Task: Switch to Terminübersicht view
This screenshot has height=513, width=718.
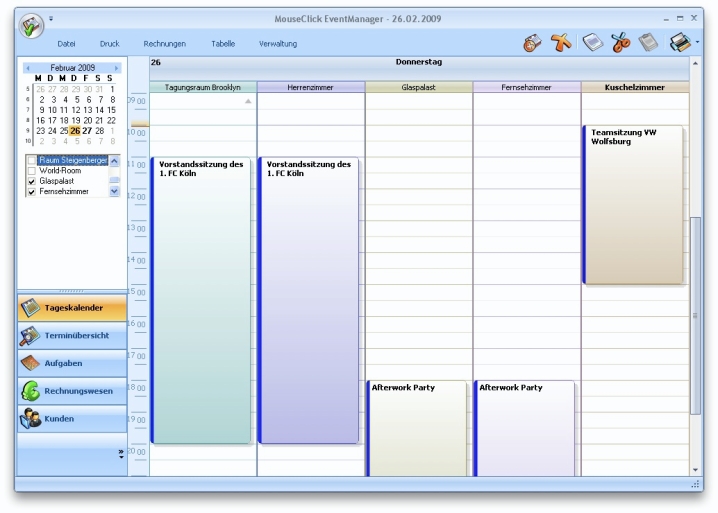Action: tap(72, 335)
